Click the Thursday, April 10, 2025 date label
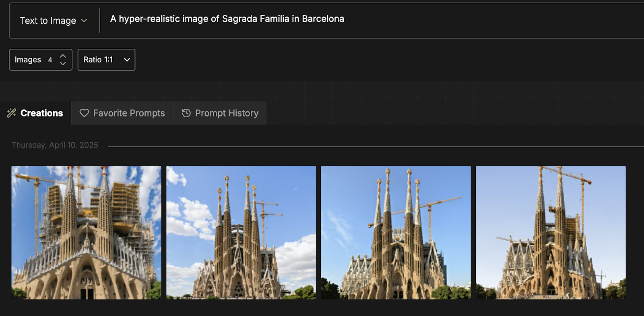The image size is (644, 316). 54,145
